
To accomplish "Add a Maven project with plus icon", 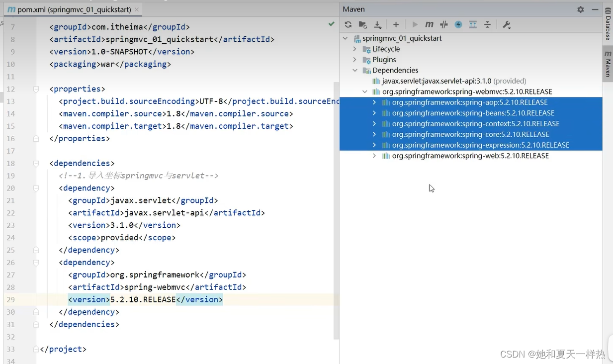I will pos(396,24).
